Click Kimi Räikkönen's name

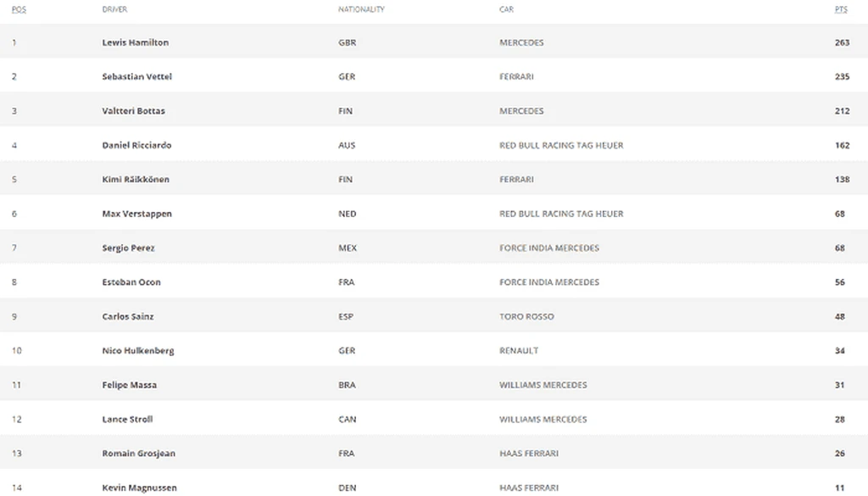pyautogui.click(x=136, y=180)
